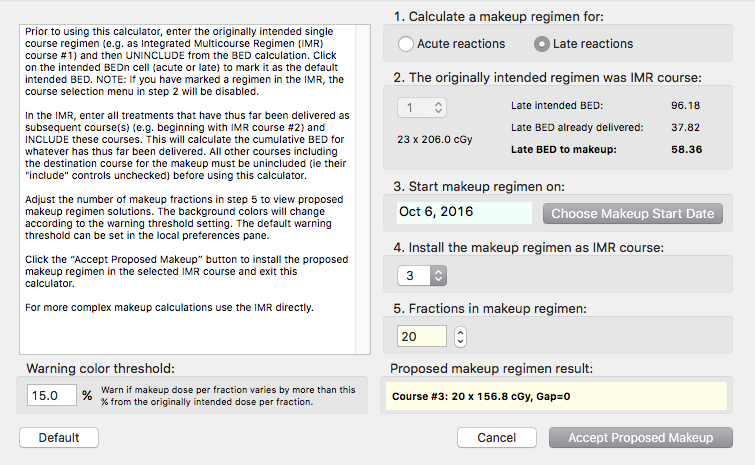Decrease fractions with the stepper down arrow
The image size is (755, 465).
460,343
